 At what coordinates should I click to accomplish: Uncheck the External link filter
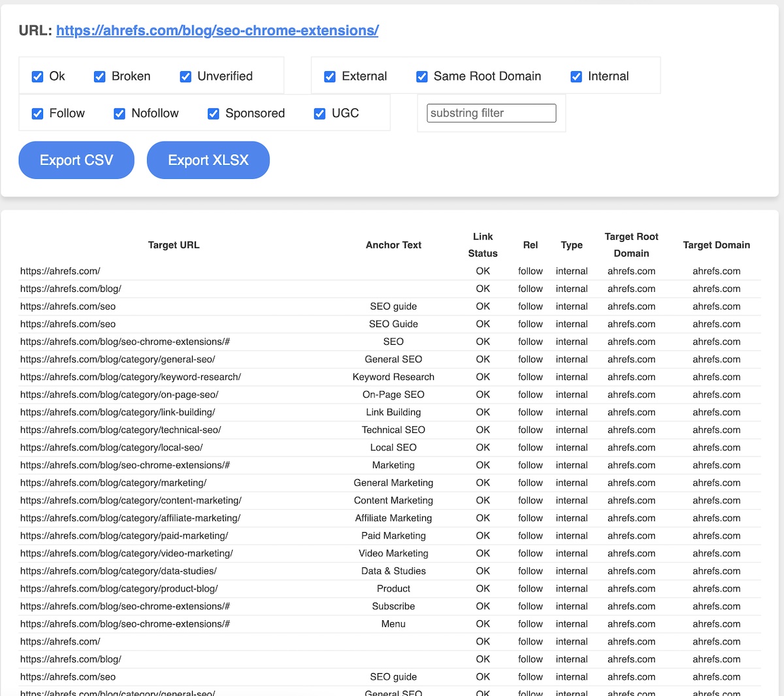pos(330,76)
